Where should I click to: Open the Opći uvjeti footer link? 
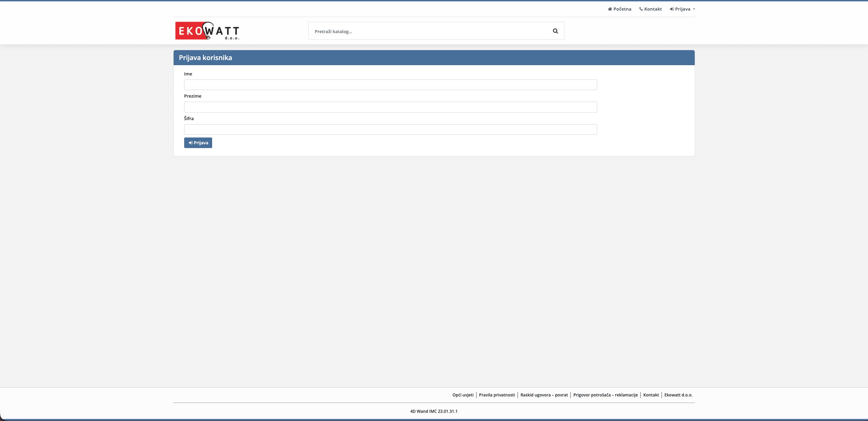[x=463, y=395]
